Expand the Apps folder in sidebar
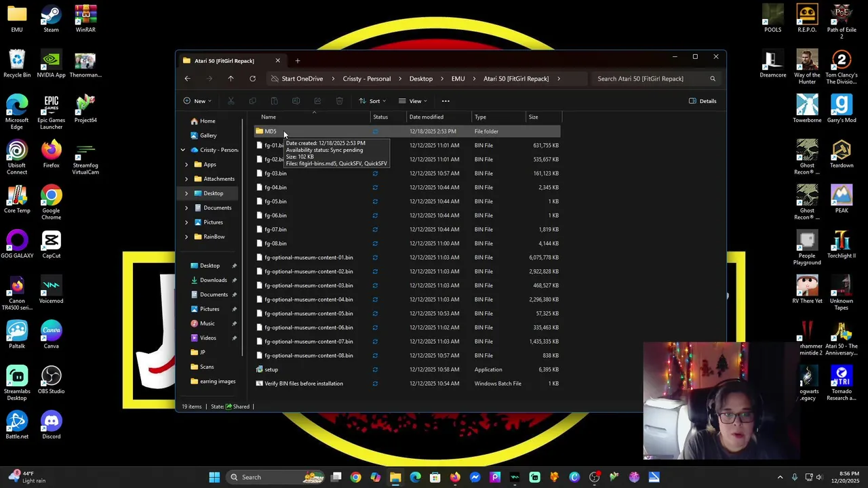868x488 pixels. click(186, 164)
